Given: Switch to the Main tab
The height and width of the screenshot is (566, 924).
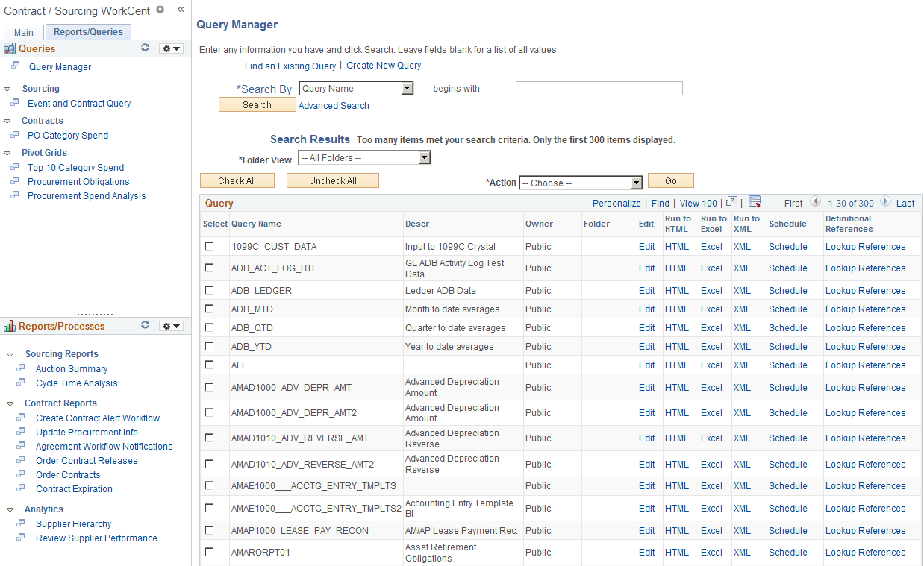Looking at the screenshot, I should [23, 32].
